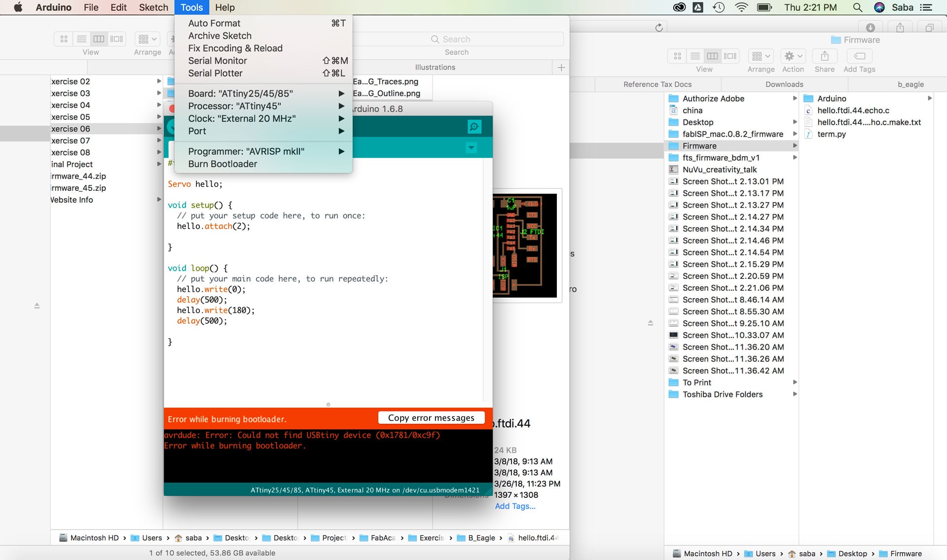
Task: Open Serial Plotter from Tools menu
Action: [x=263, y=73]
